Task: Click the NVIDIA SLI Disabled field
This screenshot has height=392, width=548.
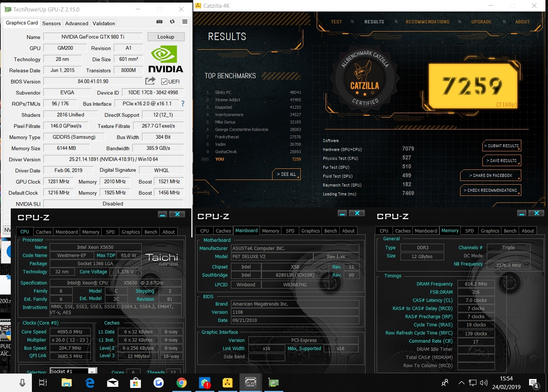Action: (113, 204)
